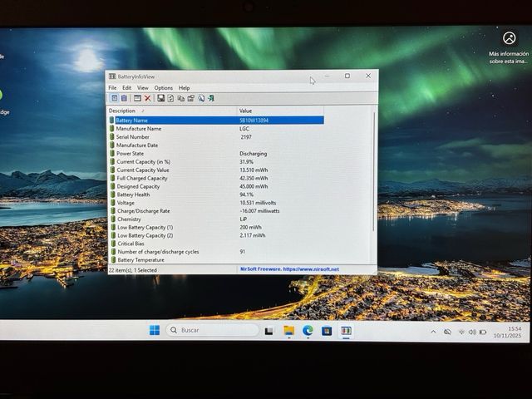Select the Manufacture Date row
The width and height of the screenshot is (532, 399).
coord(216,145)
